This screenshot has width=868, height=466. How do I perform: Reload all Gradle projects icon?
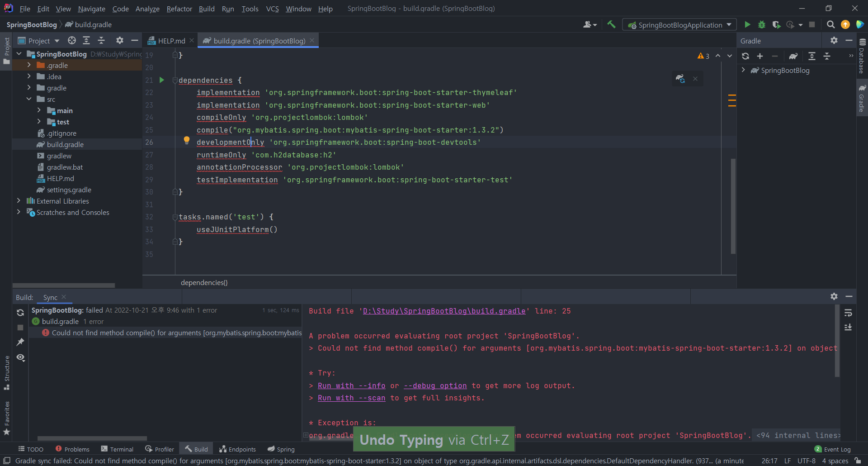[x=745, y=56]
